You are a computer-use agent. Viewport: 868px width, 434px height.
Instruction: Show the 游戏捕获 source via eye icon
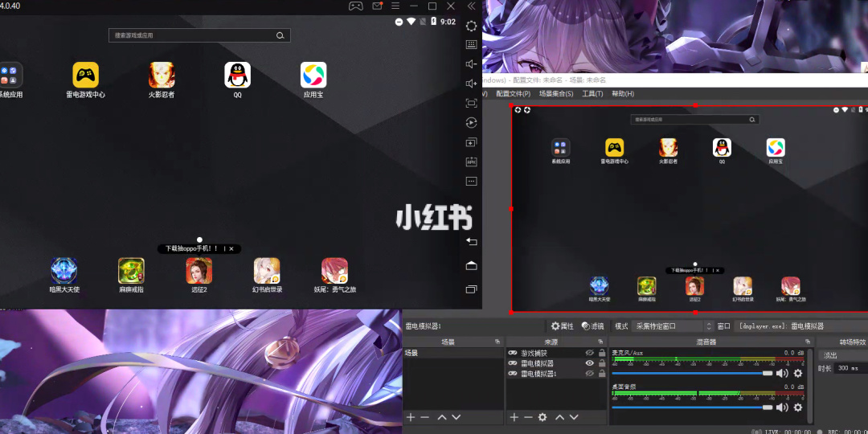click(590, 353)
